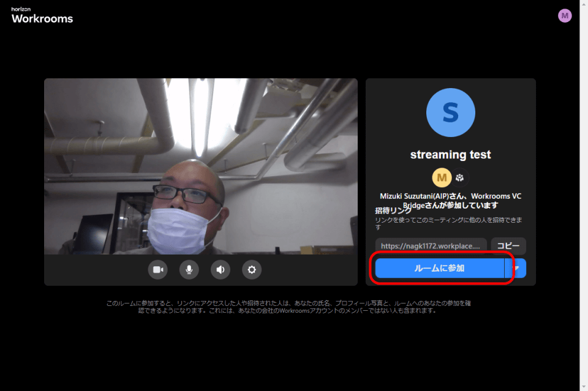
Task: Click the invite link URL field
Action: click(431, 246)
